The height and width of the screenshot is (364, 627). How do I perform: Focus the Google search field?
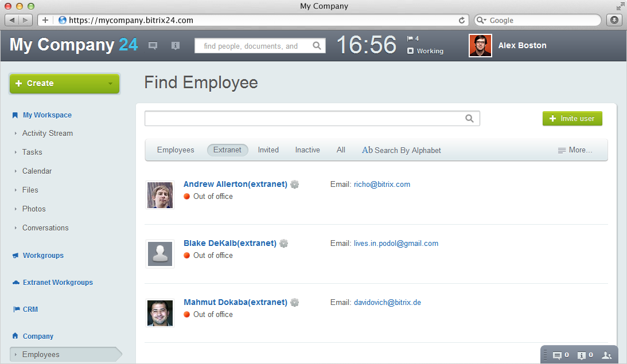538,20
